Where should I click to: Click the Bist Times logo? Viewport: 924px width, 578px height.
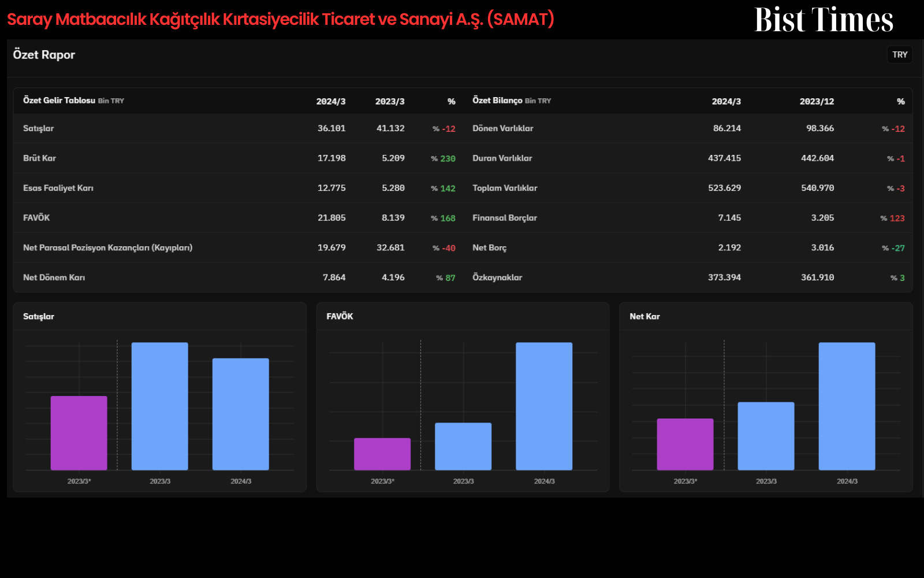[x=824, y=20]
